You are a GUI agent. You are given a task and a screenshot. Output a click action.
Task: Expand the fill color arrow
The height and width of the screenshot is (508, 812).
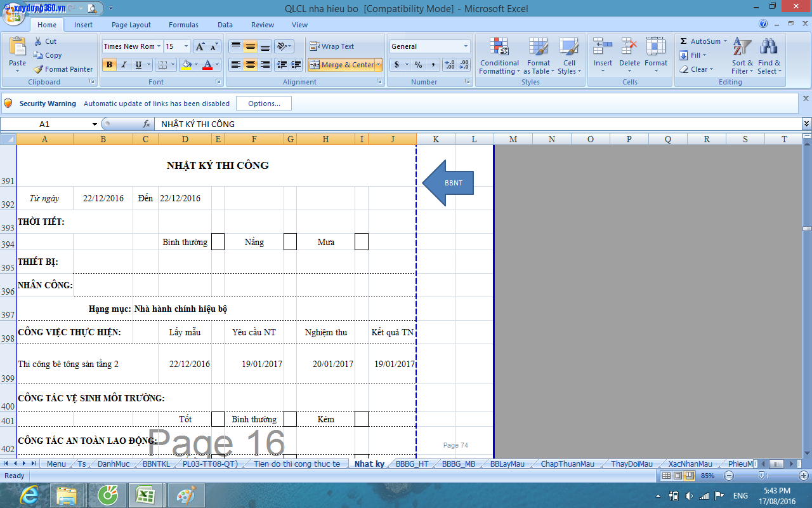[196, 65]
